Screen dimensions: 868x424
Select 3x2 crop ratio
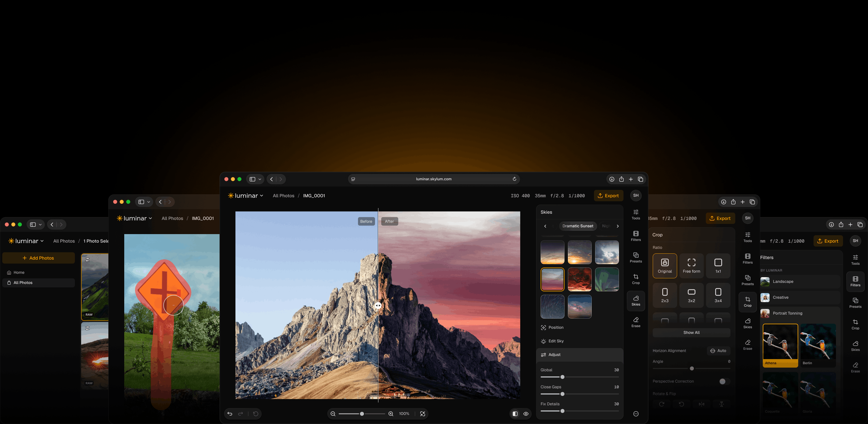pos(691,295)
